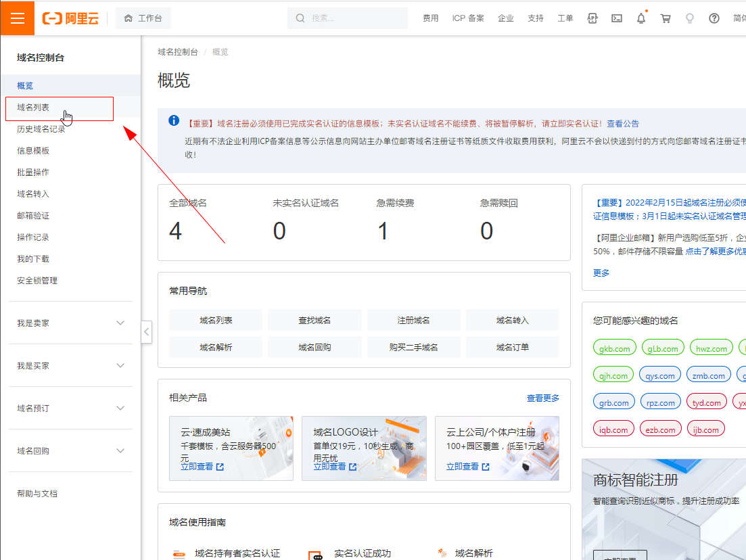
Task: Select the gkb.com domain tag
Action: click(x=615, y=348)
